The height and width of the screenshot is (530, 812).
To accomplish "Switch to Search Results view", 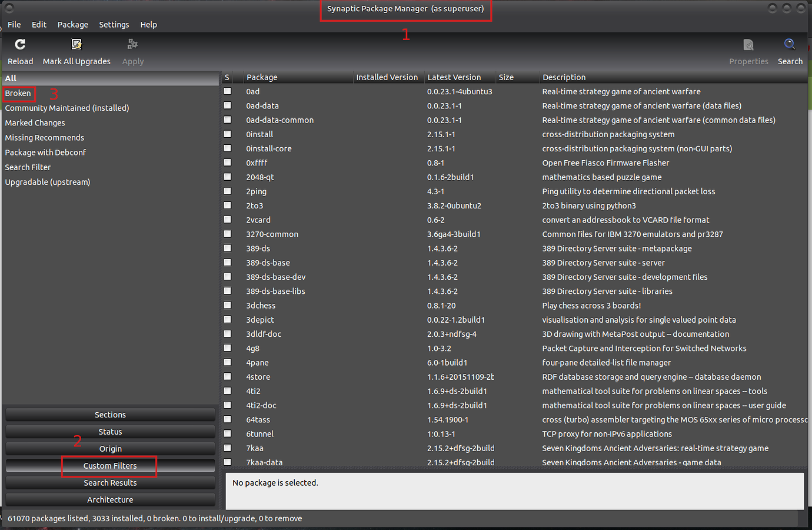I will pyautogui.click(x=110, y=483).
